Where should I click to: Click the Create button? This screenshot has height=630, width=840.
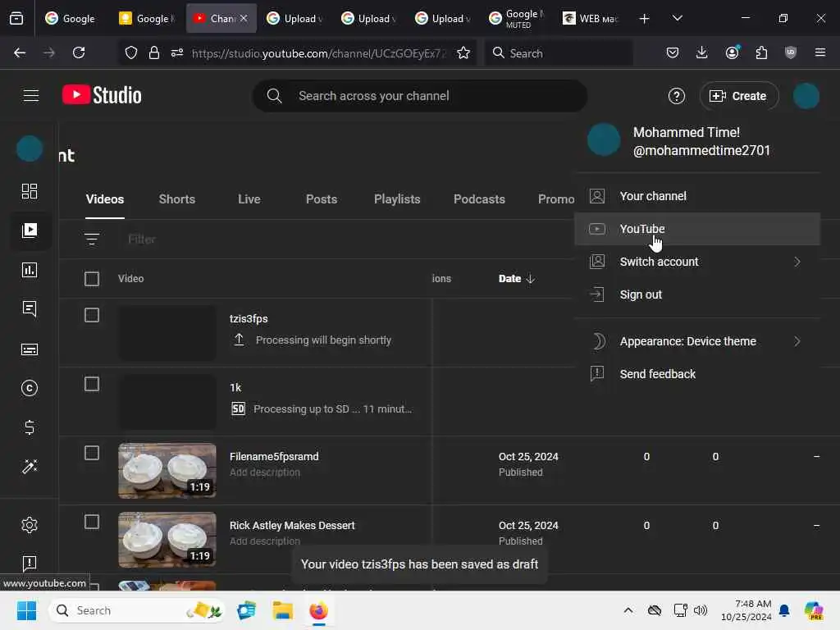(x=738, y=96)
